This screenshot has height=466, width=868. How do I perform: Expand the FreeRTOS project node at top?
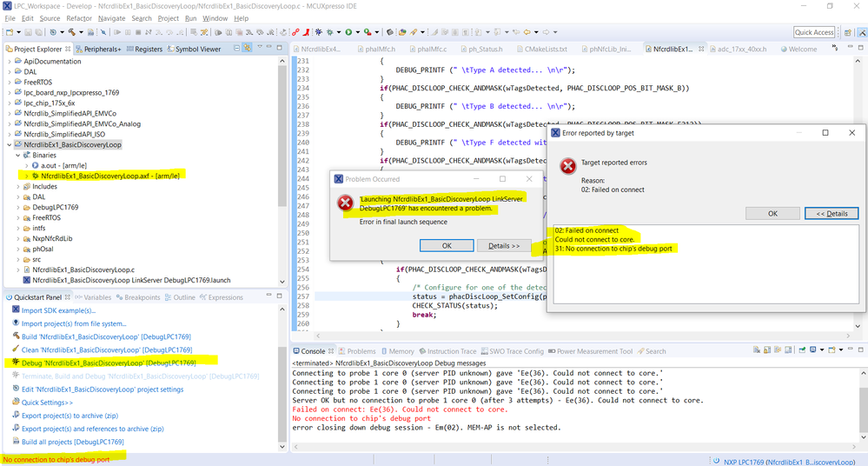10,82
